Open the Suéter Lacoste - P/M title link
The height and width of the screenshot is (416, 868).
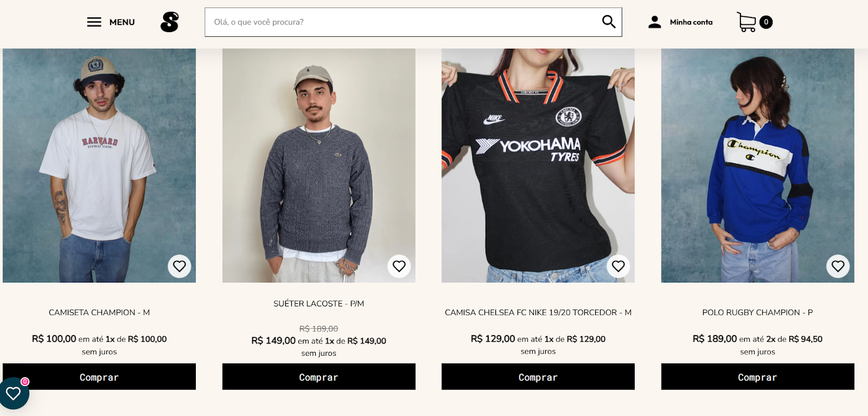[x=318, y=304]
